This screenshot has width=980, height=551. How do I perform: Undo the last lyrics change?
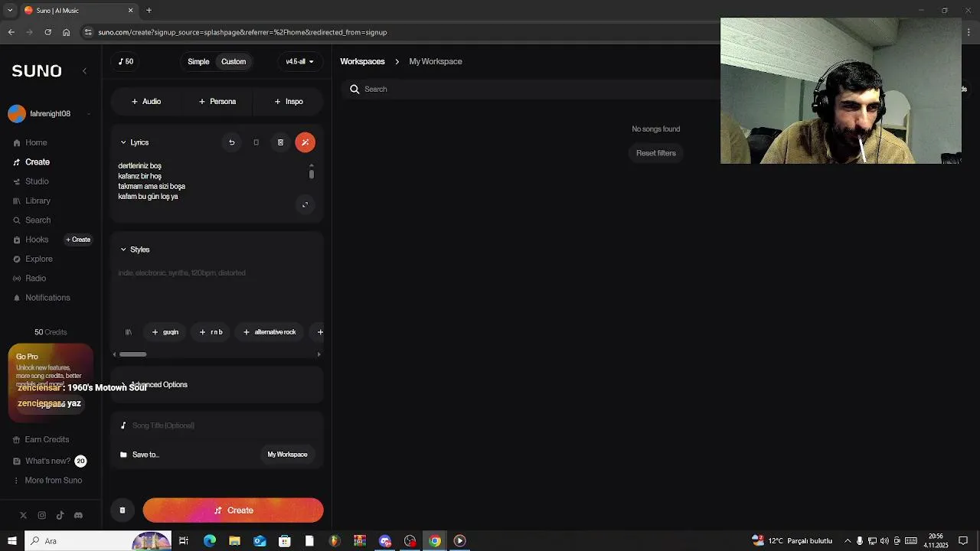[231, 142]
